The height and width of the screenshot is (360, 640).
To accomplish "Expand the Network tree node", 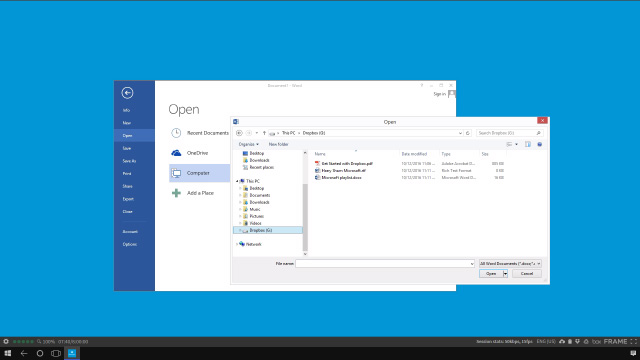I will pos(237,244).
